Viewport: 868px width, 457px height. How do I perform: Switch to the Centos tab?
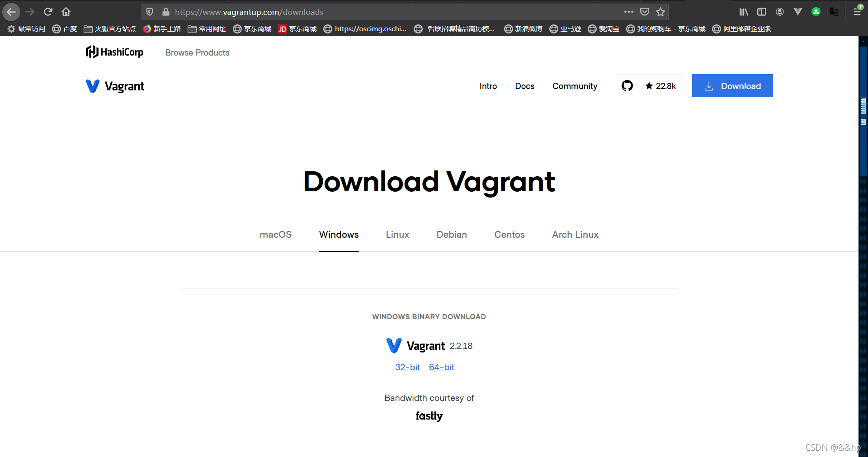click(509, 235)
